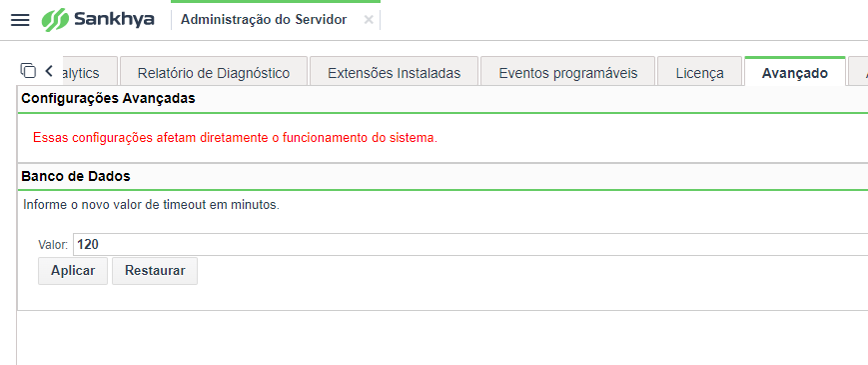Close the Administração do Servidor tab
Screen dimensions: 868x365
[x=369, y=20]
